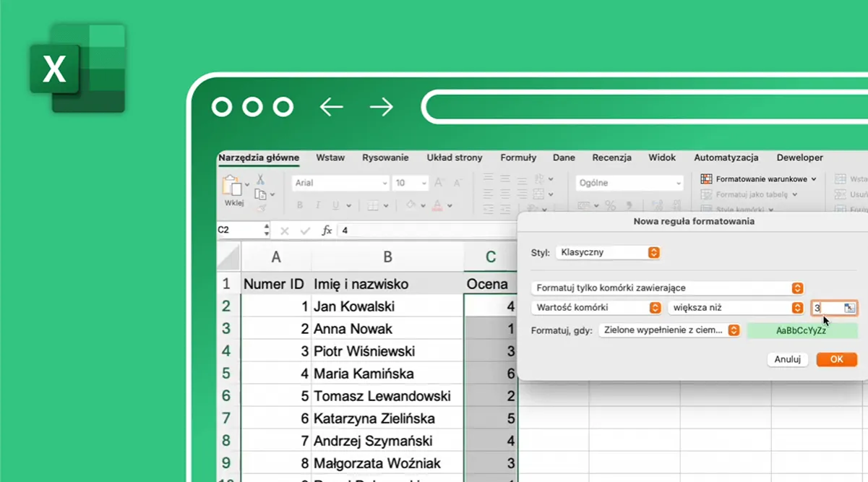Image resolution: width=868 pixels, height=482 pixels.
Task: Click the Format Painter brush icon
Action: point(260,207)
